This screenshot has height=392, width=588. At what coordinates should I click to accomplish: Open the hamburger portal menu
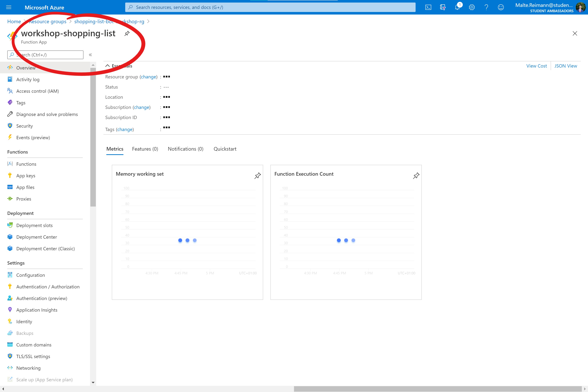(x=9, y=7)
